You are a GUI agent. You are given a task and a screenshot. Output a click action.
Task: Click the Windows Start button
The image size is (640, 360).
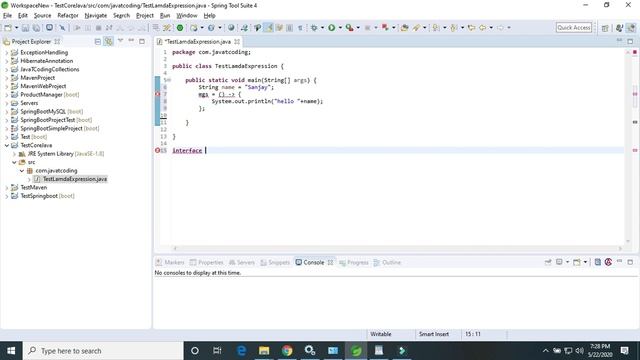11,351
